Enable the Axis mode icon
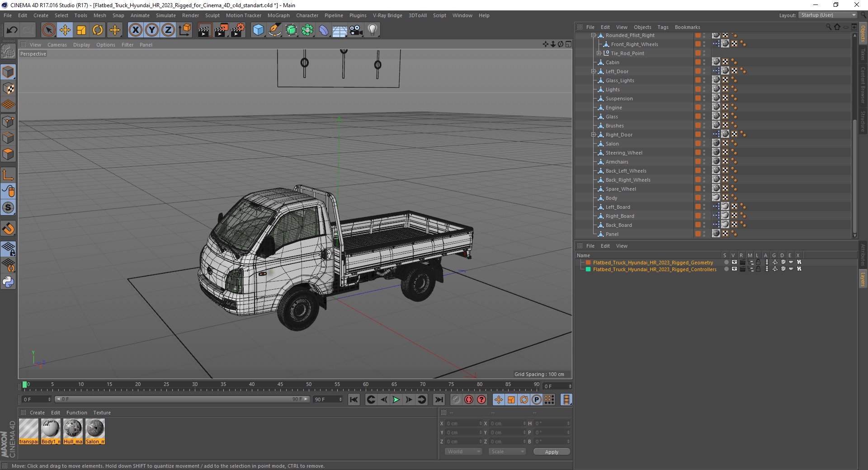868x470 pixels. [x=9, y=175]
